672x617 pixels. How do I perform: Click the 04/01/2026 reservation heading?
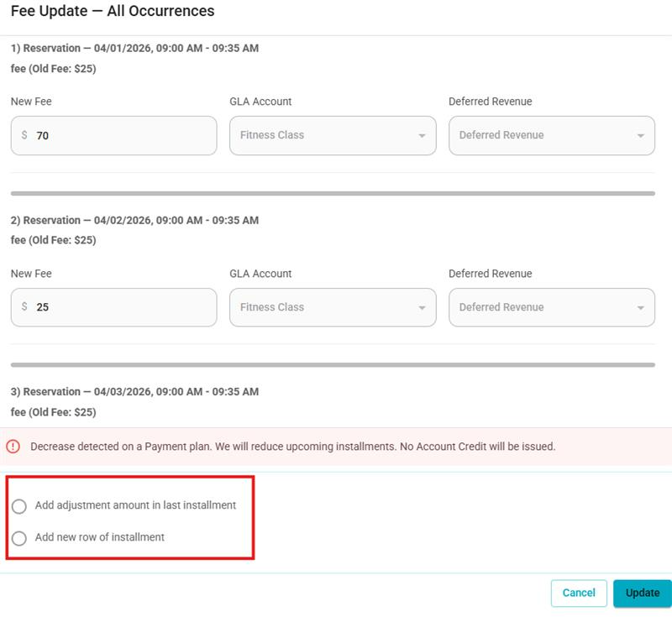click(134, 48)
